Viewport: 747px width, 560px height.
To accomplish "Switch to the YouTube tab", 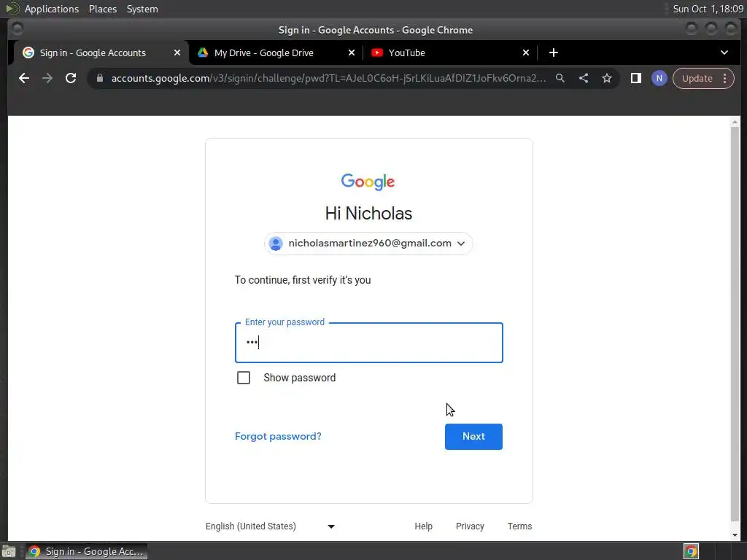I will coord(450,52).
